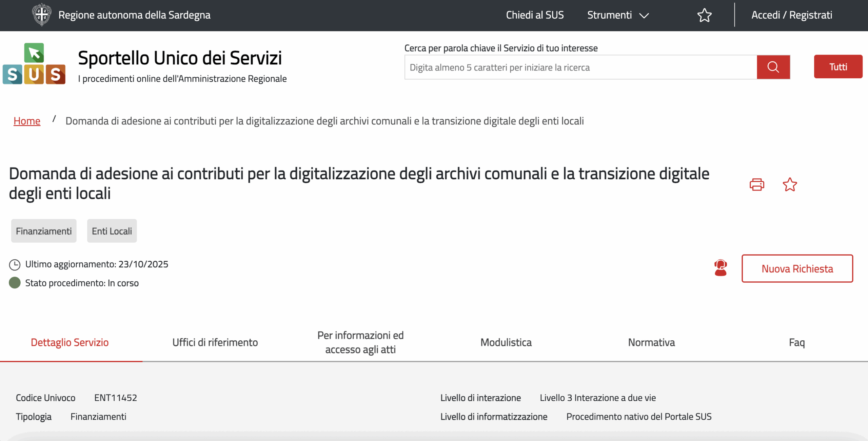Click Accedi / Registrati
The height and width of the screenshot is (441, 868).
[x=792, y=15]
